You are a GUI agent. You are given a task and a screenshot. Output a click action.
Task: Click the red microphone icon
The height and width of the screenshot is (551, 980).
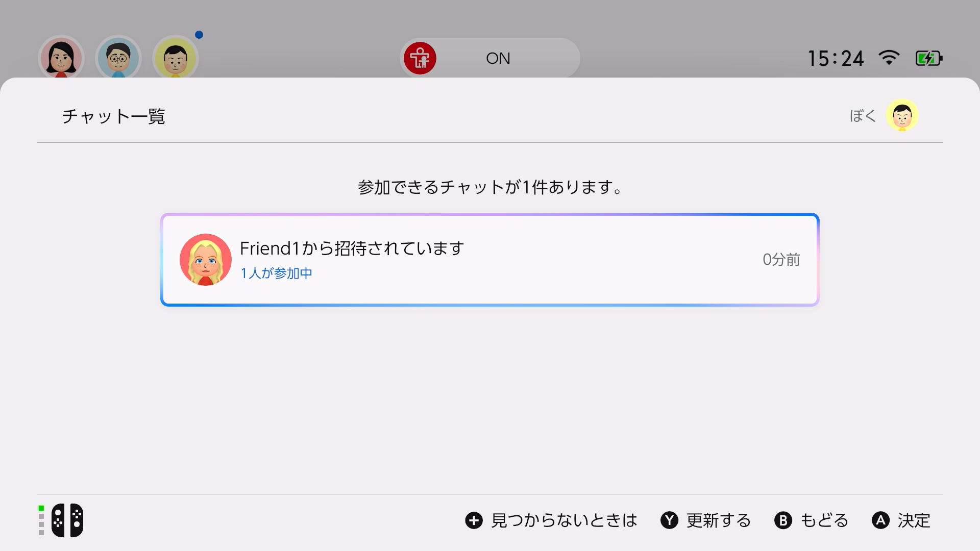click(420, 58)
